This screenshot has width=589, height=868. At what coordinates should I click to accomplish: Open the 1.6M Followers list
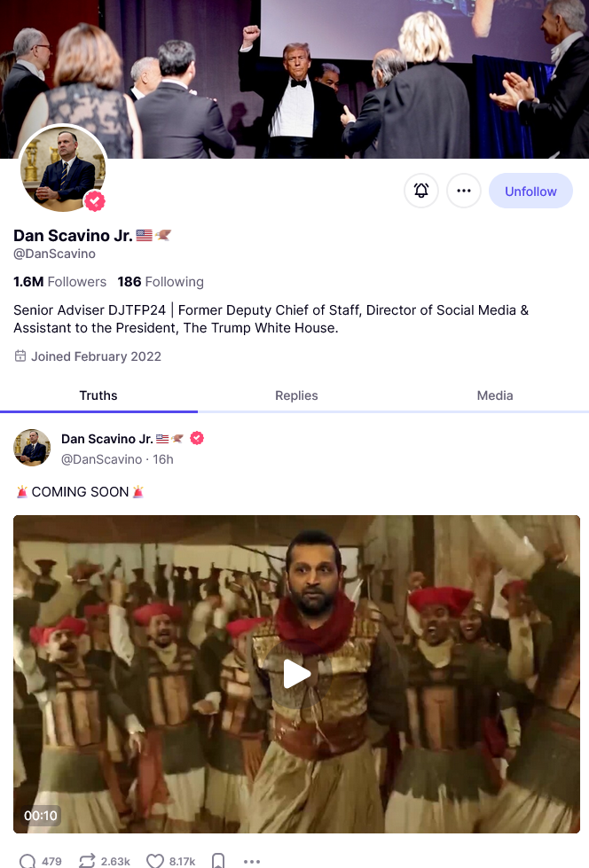59,282
